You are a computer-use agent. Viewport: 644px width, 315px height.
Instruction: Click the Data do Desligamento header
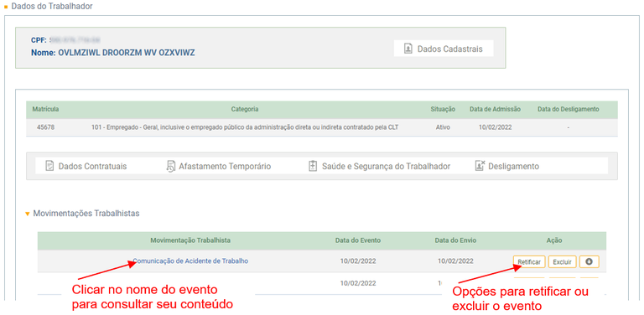[x=568, y=109]
